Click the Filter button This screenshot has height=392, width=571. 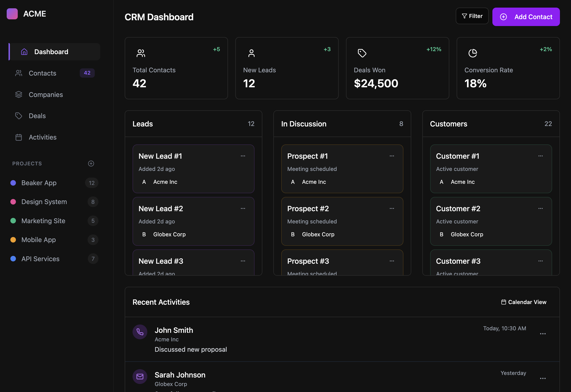[472, 16]
